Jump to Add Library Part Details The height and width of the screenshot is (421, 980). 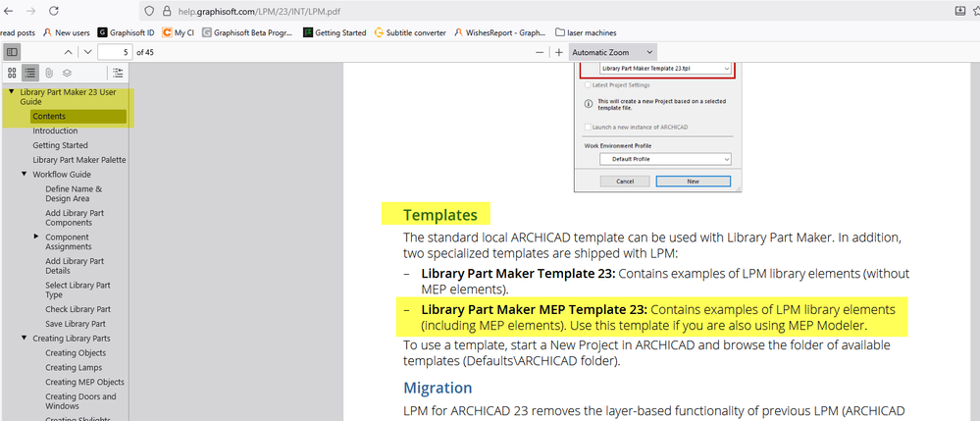(x=75, y=266)
